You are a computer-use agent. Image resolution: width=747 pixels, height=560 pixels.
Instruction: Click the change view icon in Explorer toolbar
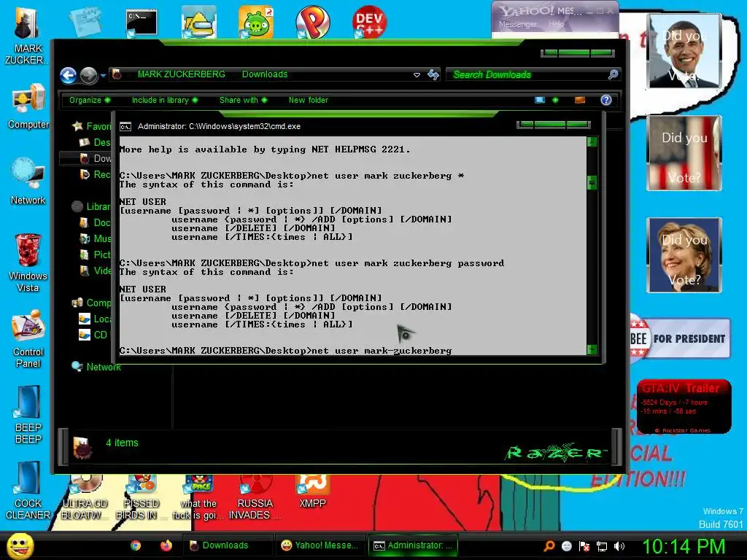click(540, 100)
